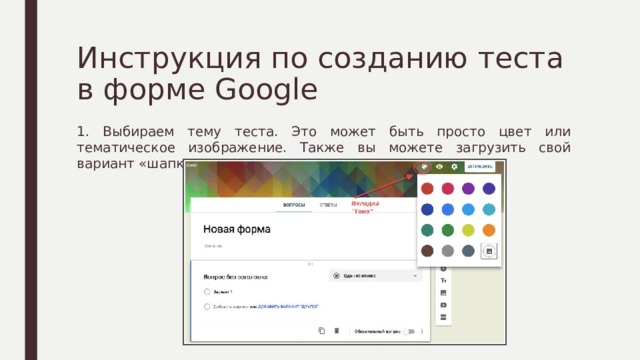Screen dimensions: 640x360
Task: Choose the lime yellow theme color
Action: [x=468, y=230]
